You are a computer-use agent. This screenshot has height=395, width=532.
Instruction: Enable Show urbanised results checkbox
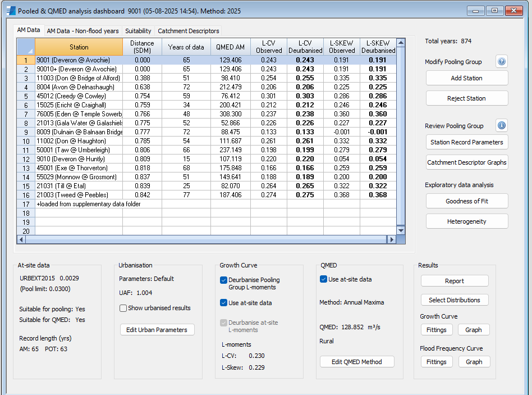click(x=123, y=308)
